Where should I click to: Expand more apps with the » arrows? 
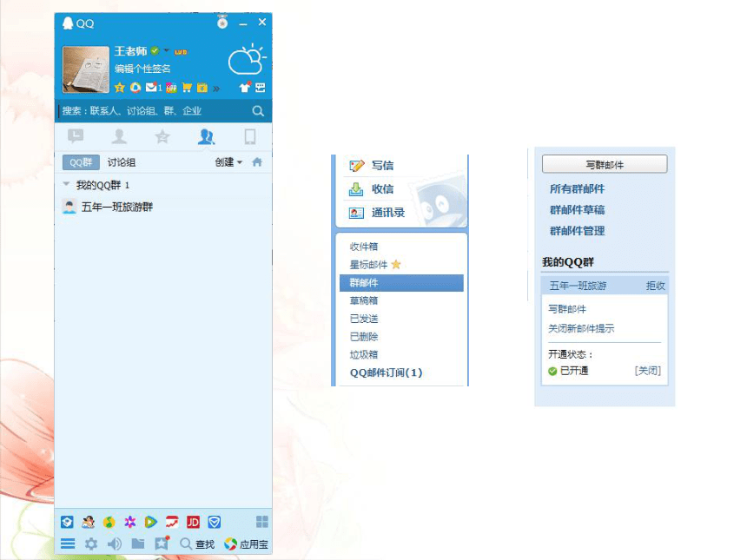217,88
